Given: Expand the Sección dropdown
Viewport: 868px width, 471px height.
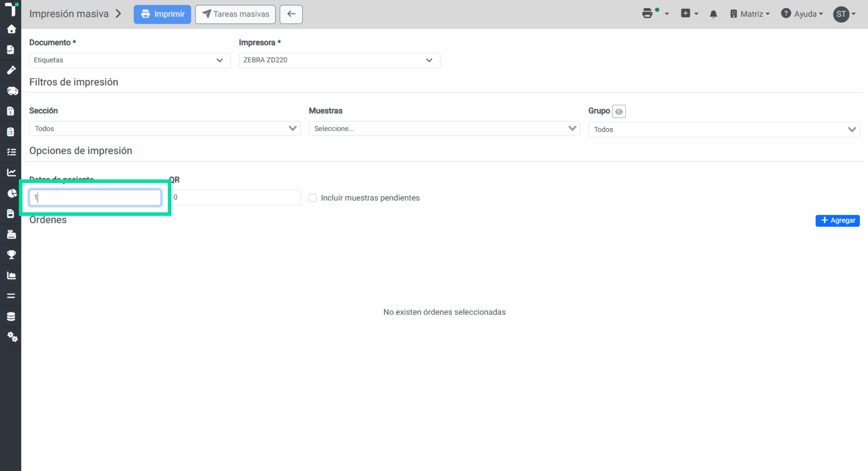Looking at the screenshot, I should [165, 128].
